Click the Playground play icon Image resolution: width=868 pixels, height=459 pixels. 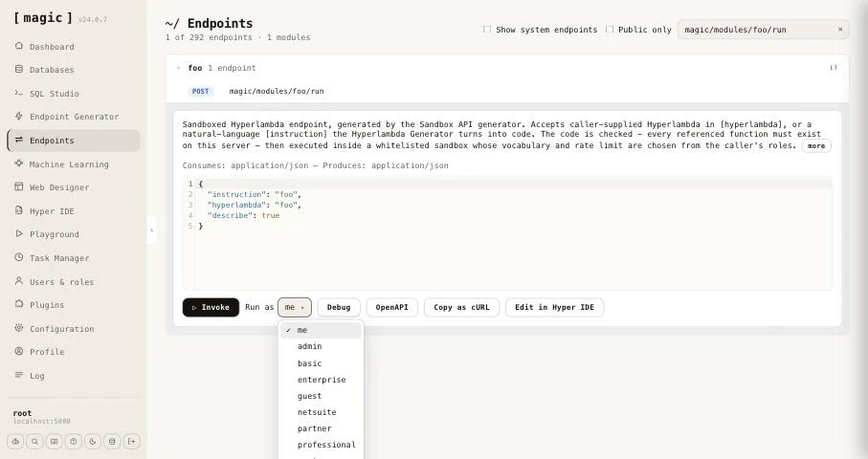(x=19, y=234)
